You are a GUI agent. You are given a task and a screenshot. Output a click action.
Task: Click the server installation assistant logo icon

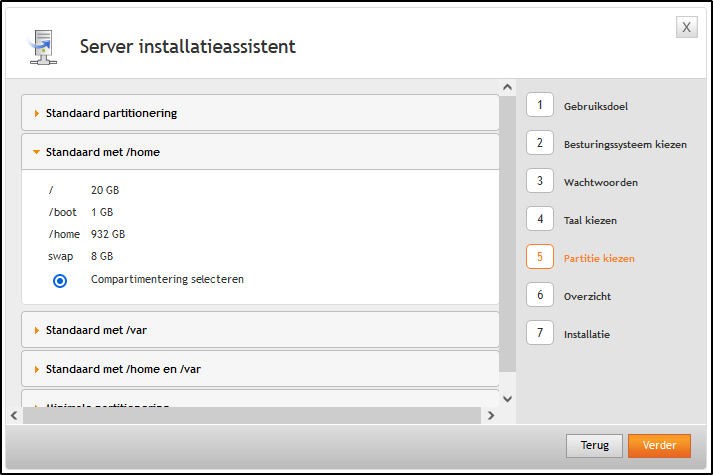pos(42,47)
